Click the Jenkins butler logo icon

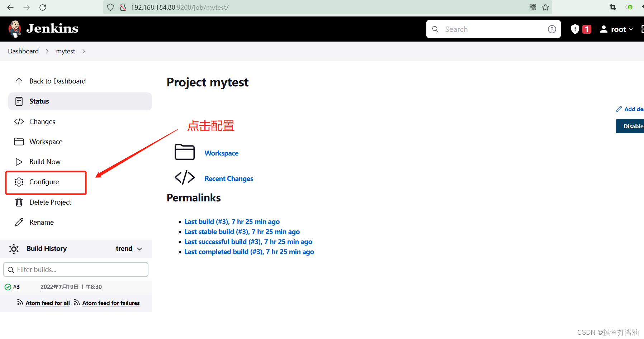[x=15, y=29]
